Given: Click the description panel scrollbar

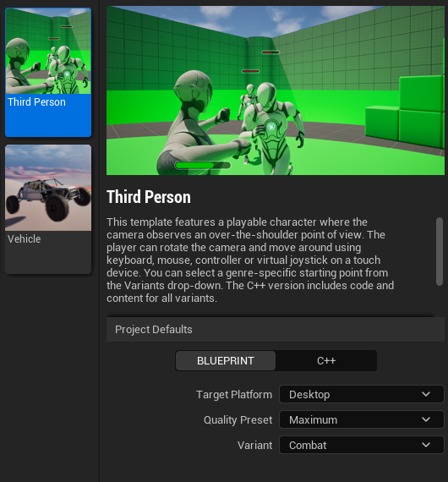Looking at the screenshot, I should [440, 251].
